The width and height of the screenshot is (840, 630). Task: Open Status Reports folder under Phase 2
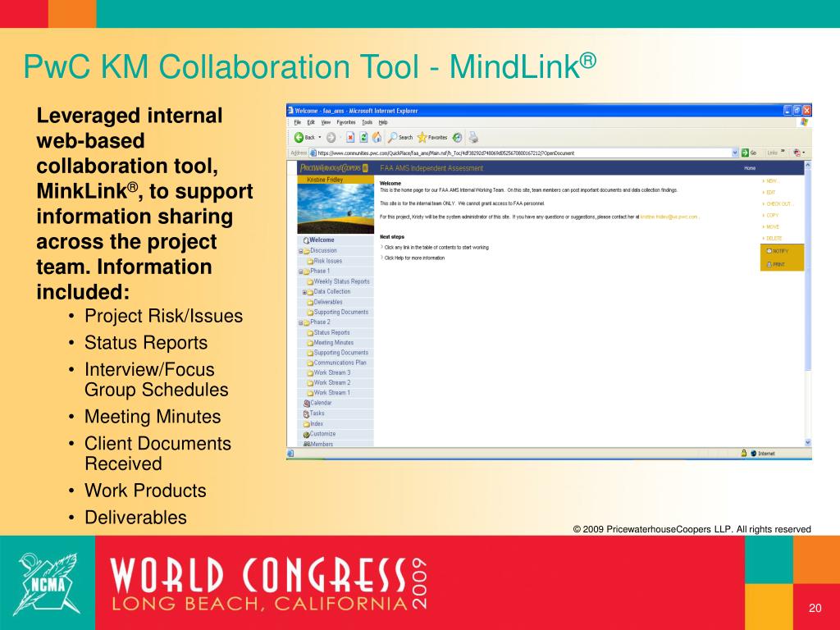coord(328,333)
